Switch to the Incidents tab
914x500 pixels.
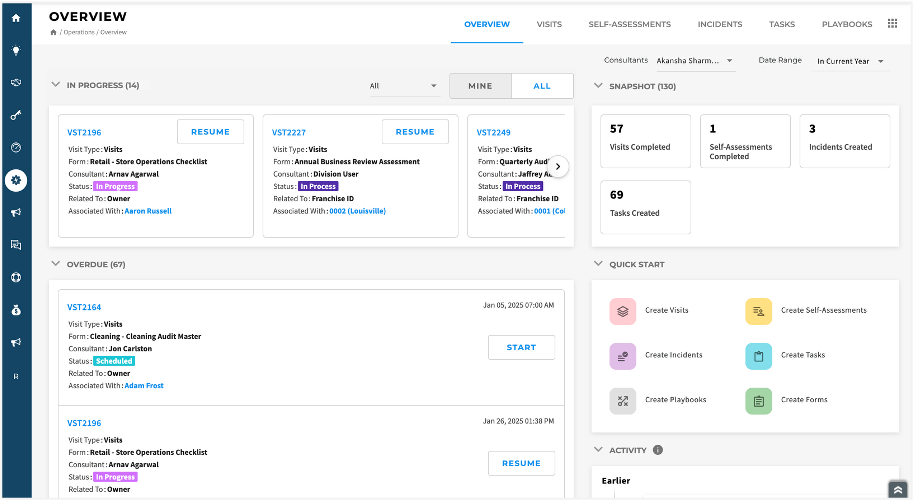coord(719,24)
